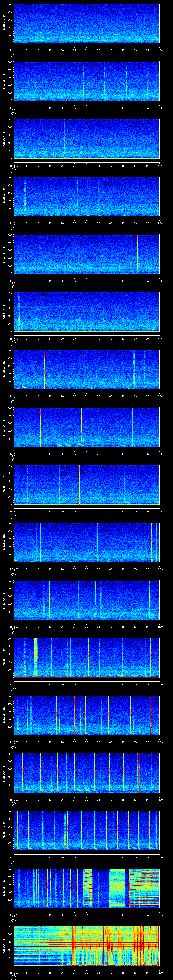This screenshot has height=980, width=173.
Task: View the spectrogram panel starting at 1:02:00
Action: point(86,139)
